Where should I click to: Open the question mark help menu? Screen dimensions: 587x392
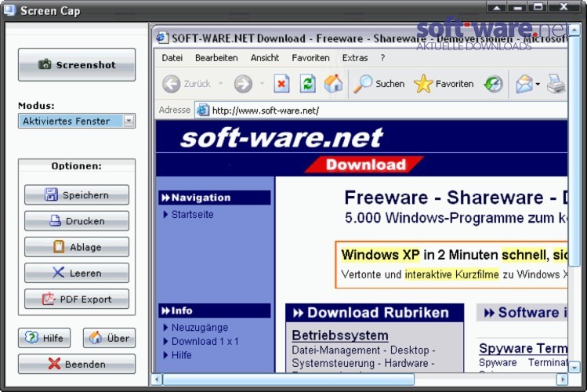pos(382,58)
